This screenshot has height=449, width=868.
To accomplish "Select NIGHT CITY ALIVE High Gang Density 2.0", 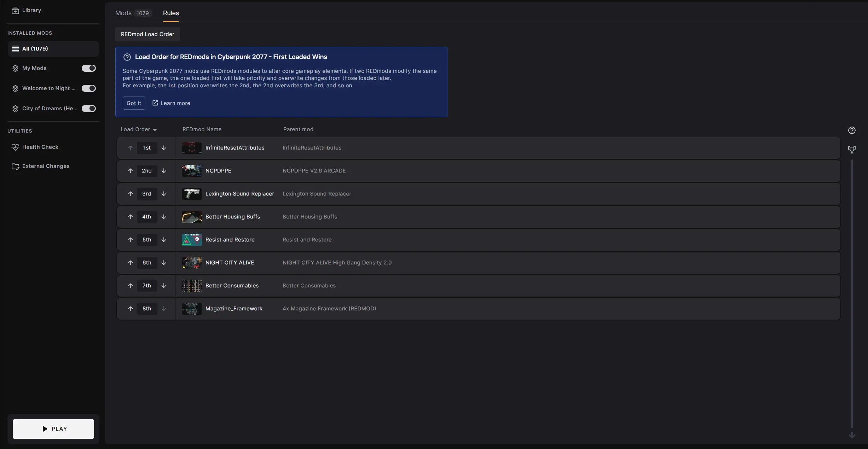I will [337, 263].
